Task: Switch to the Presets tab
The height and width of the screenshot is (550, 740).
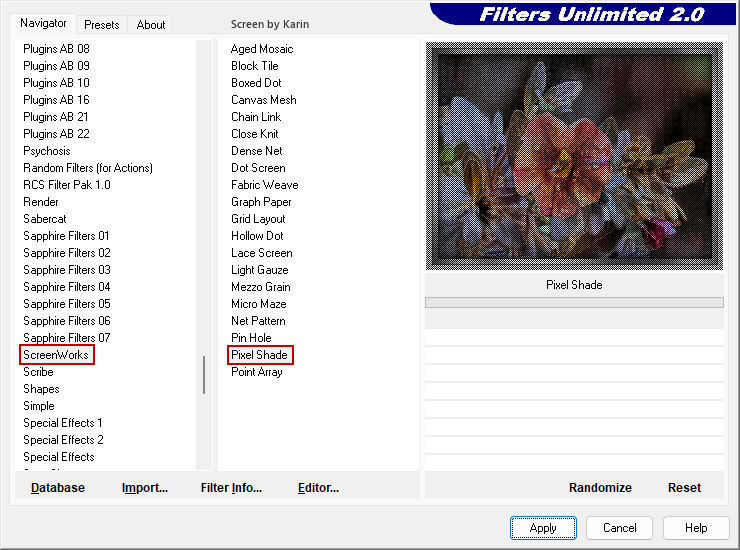Action: [101, 25]
